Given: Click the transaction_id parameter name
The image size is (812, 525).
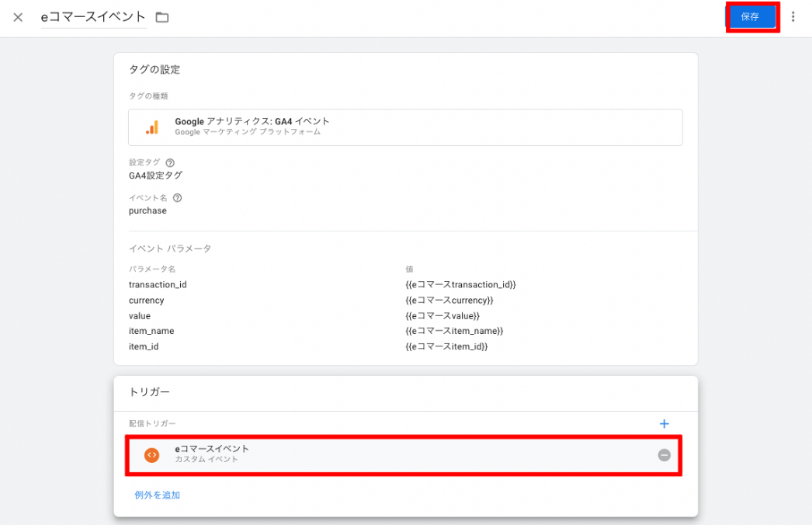Looking at the screenshot, I should [158, 284].
